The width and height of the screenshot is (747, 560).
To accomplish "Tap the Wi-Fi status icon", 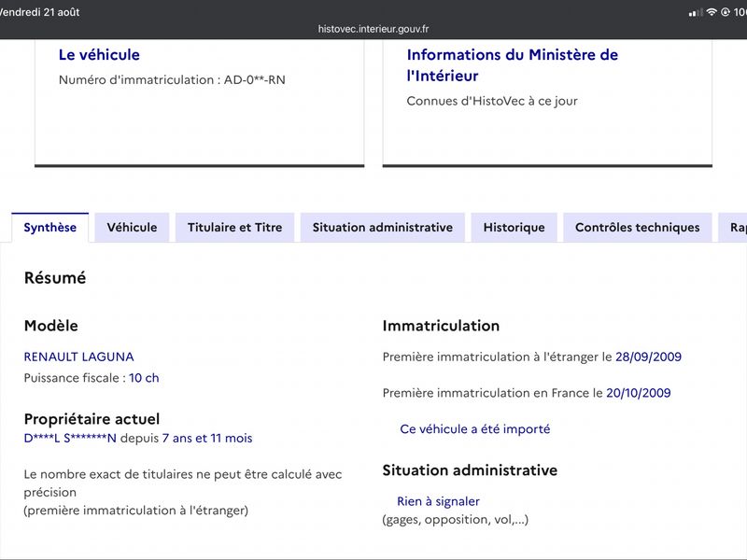I will pos(712,12).
